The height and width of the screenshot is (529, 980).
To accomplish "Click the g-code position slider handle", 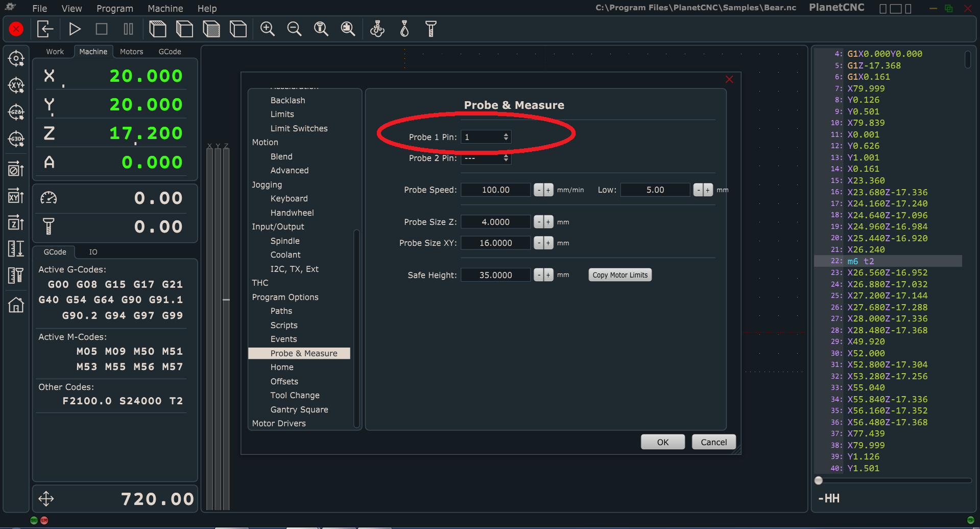I will (x=819, y=480).
